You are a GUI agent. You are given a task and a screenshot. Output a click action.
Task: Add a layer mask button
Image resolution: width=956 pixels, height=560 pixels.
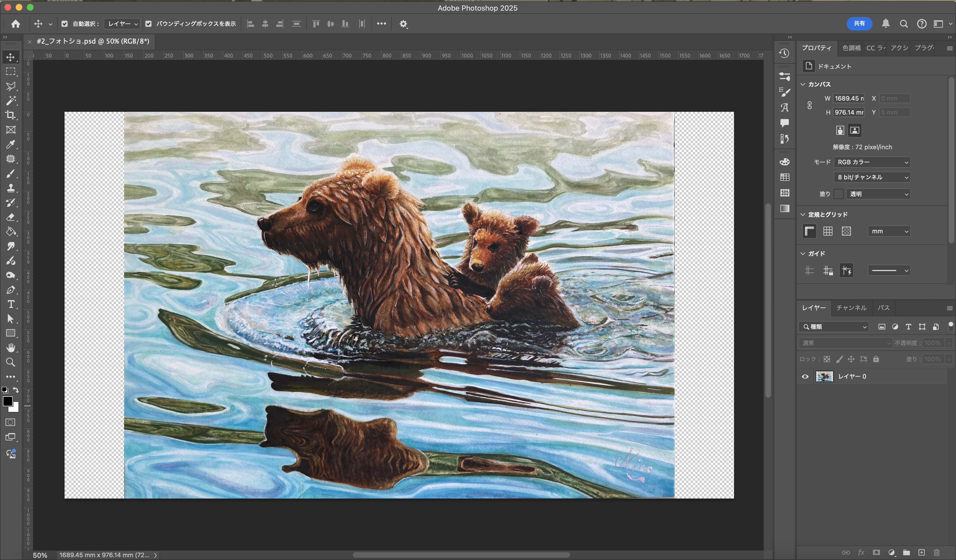[x=876, y=552]
